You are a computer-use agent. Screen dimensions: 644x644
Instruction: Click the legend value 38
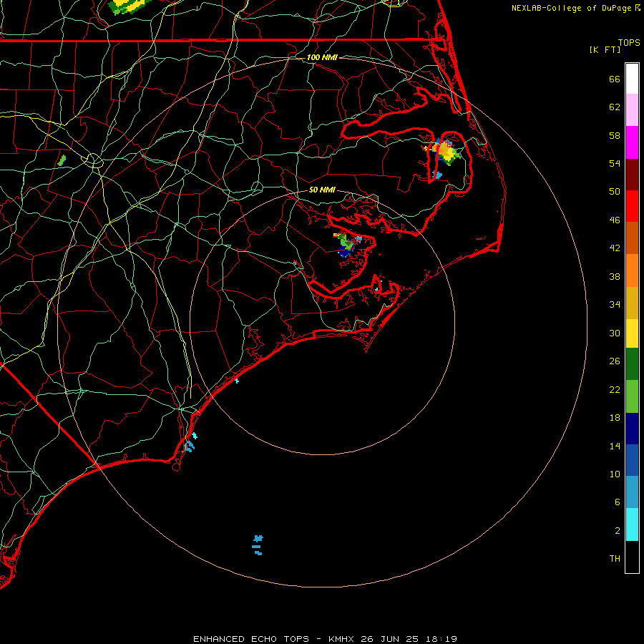(615, 276)
